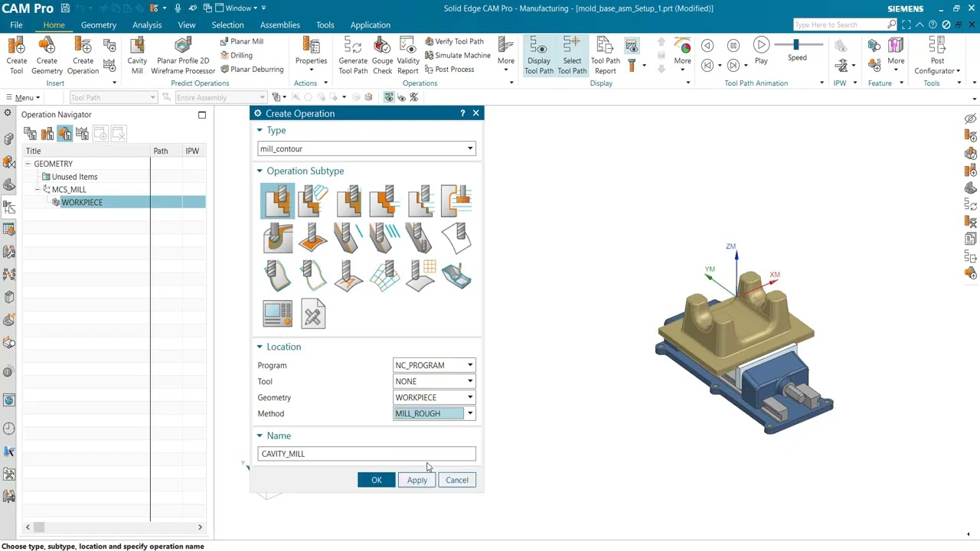The height and width of the screenshot is (551, 980).
Task: Switch to the View tab
Action: pos(187,24)
